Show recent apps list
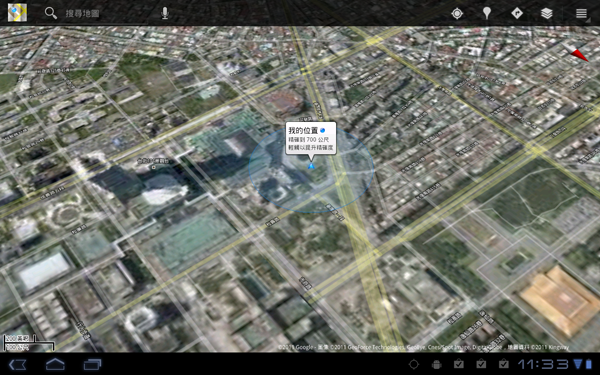The width and height of the screenshot is (600, 375). tap(92, 364)
